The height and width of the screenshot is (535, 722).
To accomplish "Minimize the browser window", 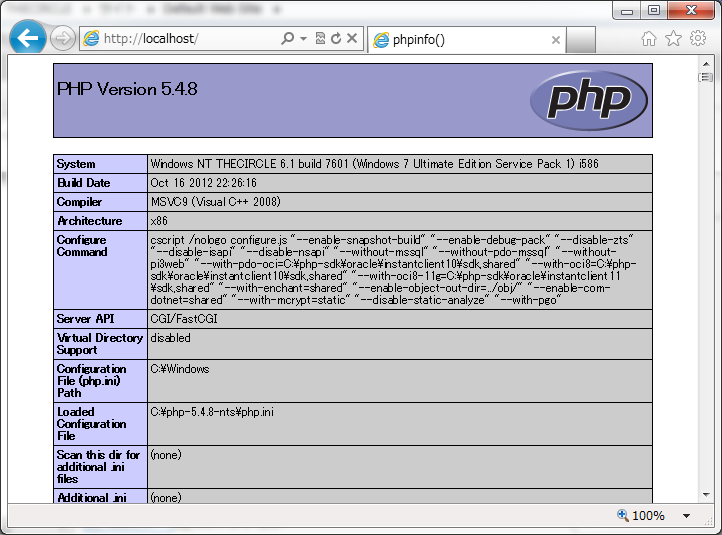I will coord(627,11).
